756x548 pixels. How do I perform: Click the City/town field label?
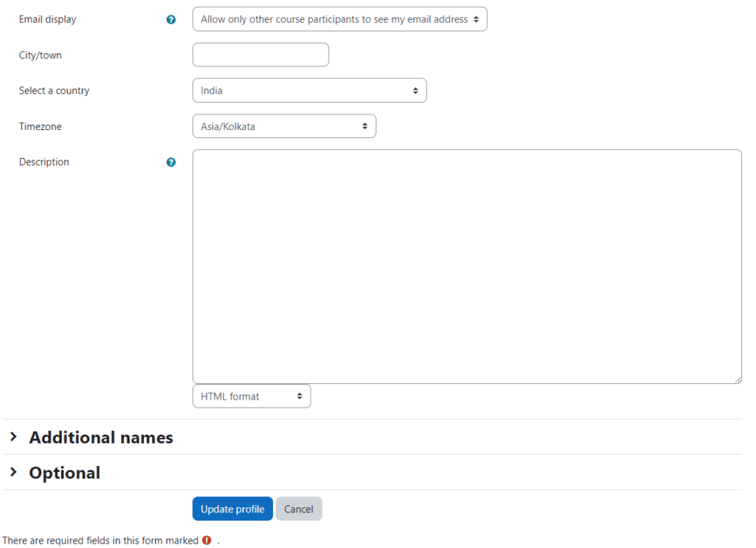(41, 55)
